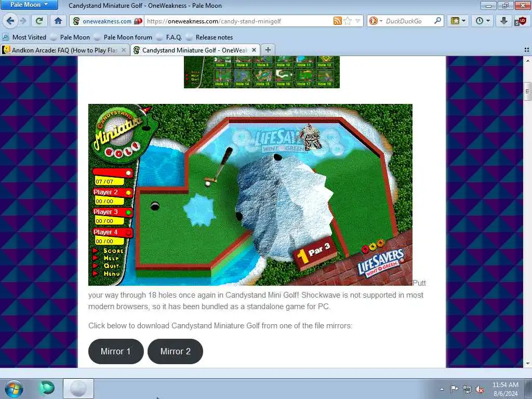Close the Candystand Miniature Golf tab
The height and width of the screenshot is (399, 532).
pos(254,50)
